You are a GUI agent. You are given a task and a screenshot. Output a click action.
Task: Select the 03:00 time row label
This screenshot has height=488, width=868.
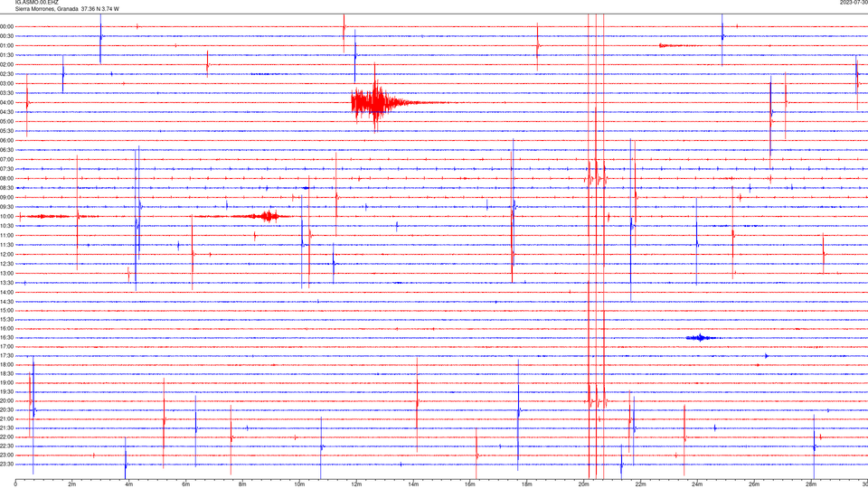[x=7, y=83]
